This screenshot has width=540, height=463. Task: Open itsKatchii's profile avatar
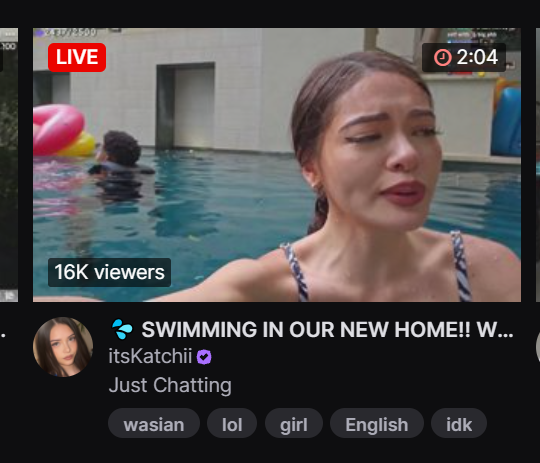(63, 347)
